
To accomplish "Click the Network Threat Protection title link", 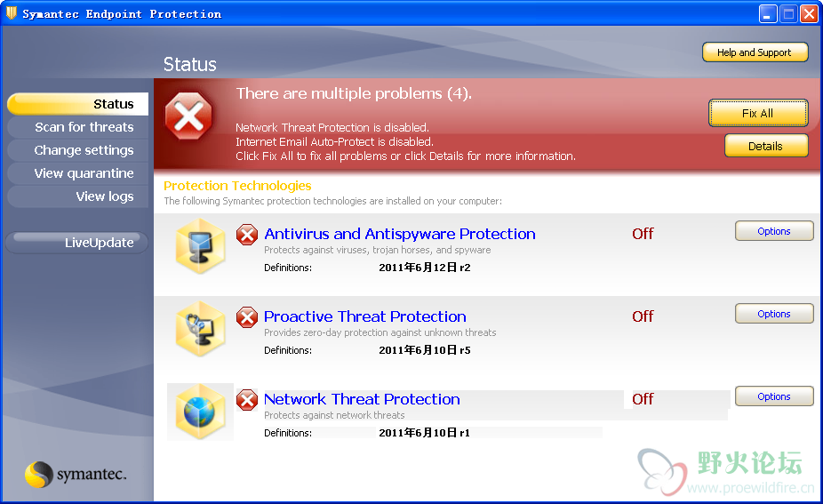I will (x=362, y=399).
